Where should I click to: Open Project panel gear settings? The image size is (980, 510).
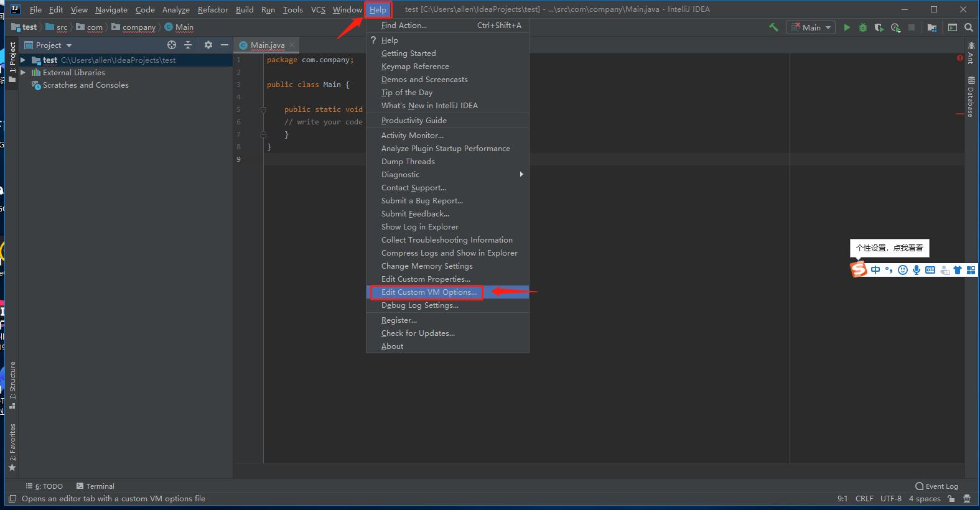[x=208, y=45]
